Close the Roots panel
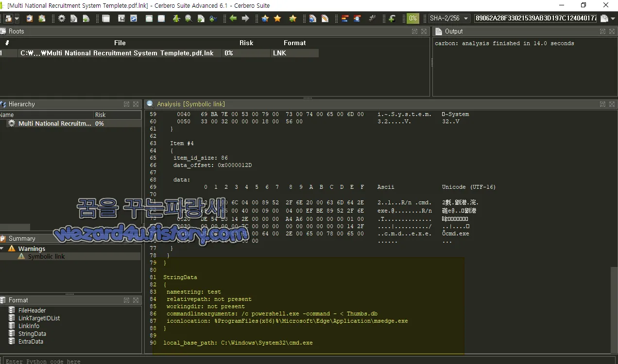 click(x=424, y=31)
